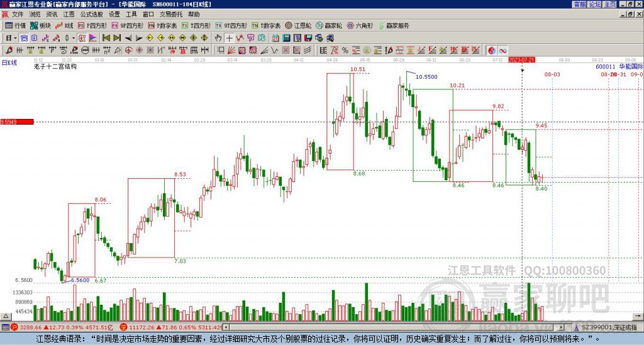Click the 老子十二宫结构 label
Image resolution: width=644 pixels, height=345 pixels.
click(55, 66)
